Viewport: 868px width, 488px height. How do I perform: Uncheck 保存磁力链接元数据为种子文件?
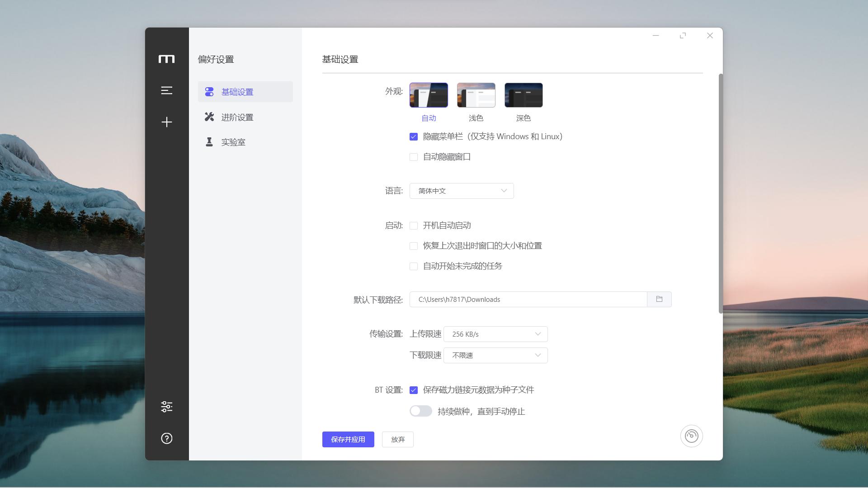tap(413, 389)
